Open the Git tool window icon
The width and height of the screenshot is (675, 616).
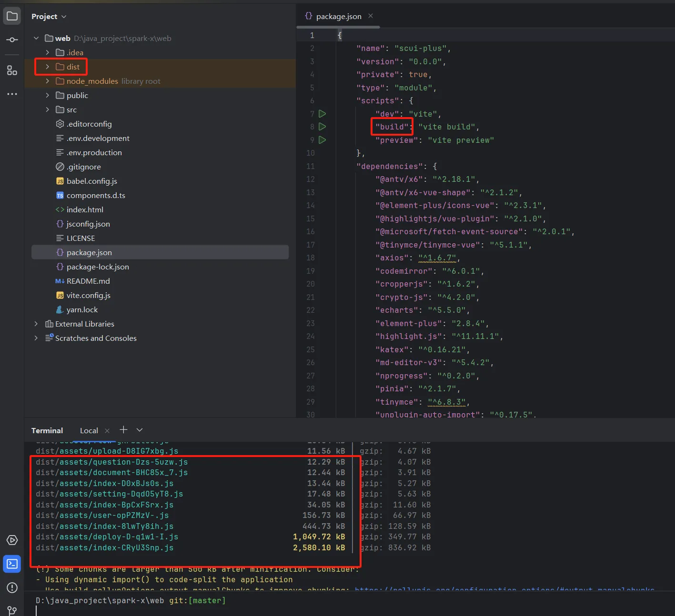12,610
